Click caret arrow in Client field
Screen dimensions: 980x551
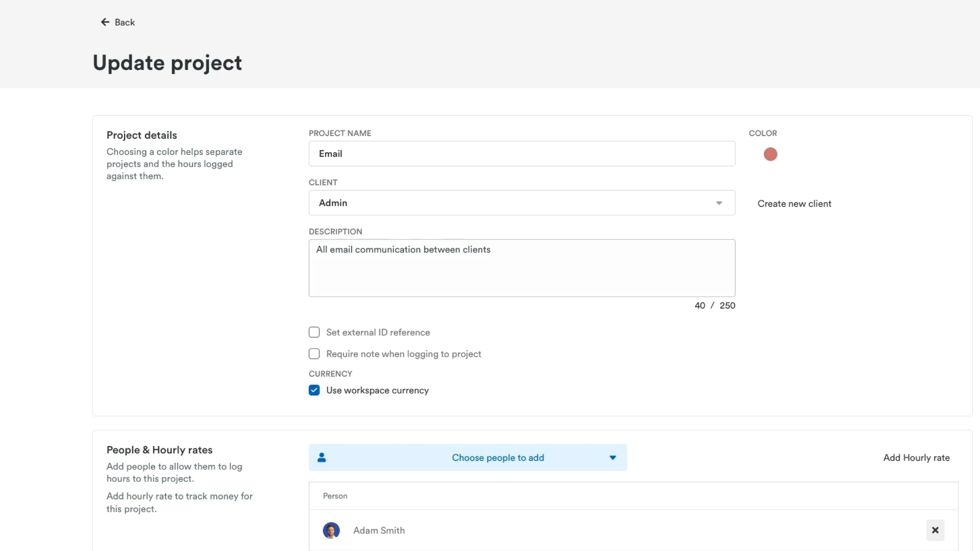coord(719,203)
